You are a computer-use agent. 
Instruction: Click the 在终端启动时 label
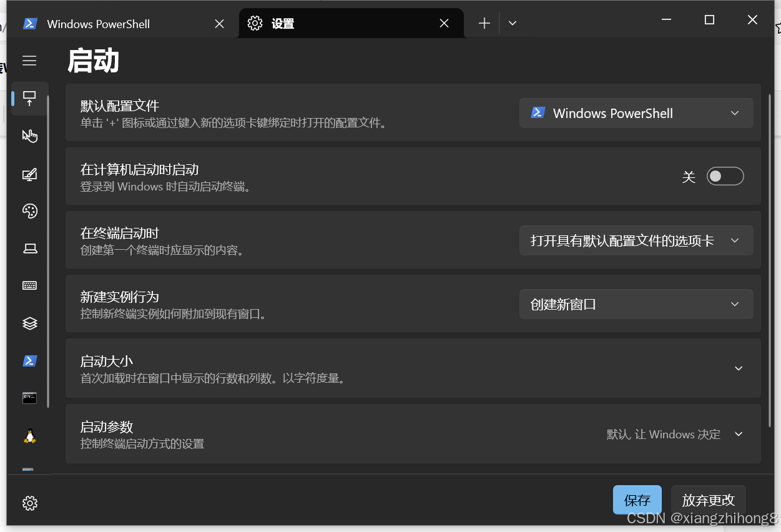120,233
